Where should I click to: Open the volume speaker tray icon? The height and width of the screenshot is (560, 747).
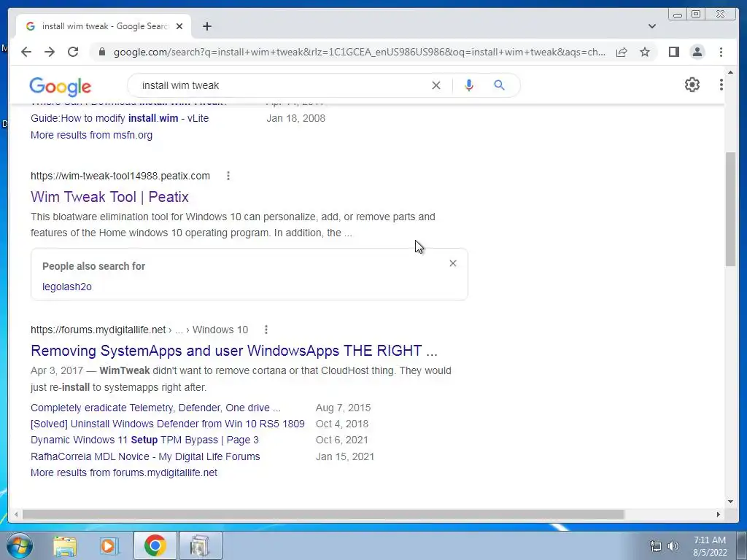[x=673, y=546]
